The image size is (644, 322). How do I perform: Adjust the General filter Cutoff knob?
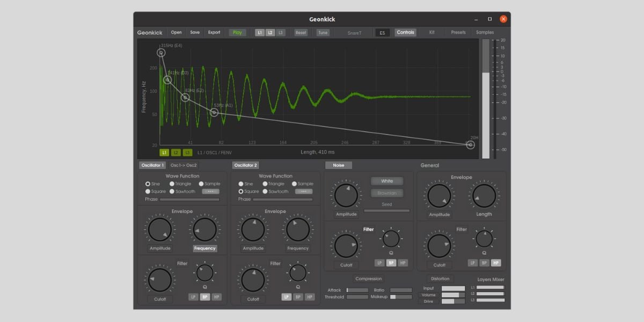point(440,246)
